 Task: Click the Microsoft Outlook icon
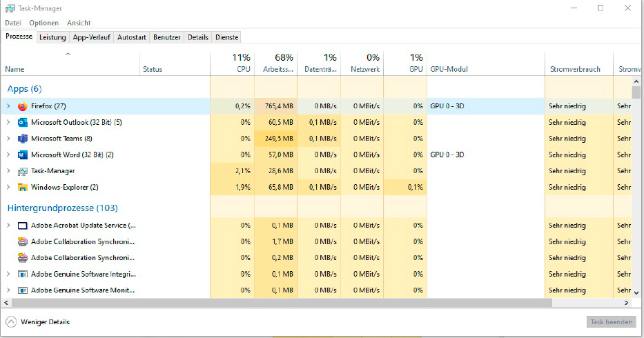point(23,122)
